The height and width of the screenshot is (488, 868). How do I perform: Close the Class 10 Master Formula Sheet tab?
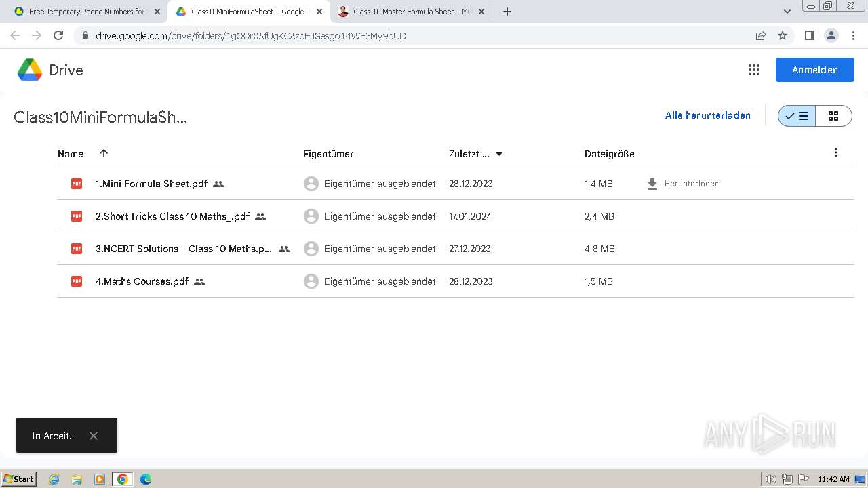tap(481, 12)
